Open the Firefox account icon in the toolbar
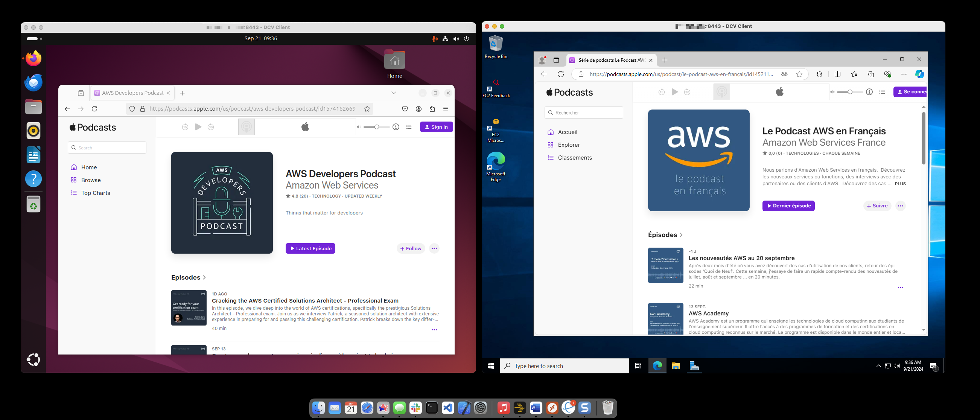980x420 pixels. coord(418,109)
